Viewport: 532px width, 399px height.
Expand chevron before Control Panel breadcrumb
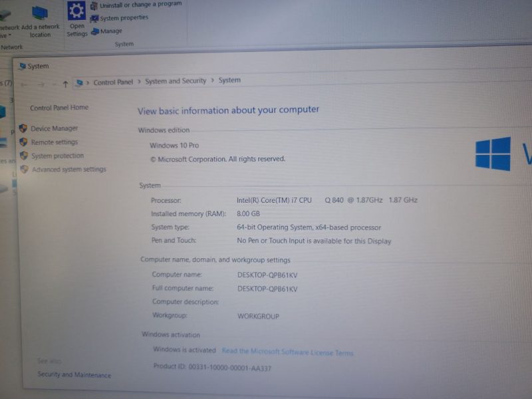(x=88, y=82)
